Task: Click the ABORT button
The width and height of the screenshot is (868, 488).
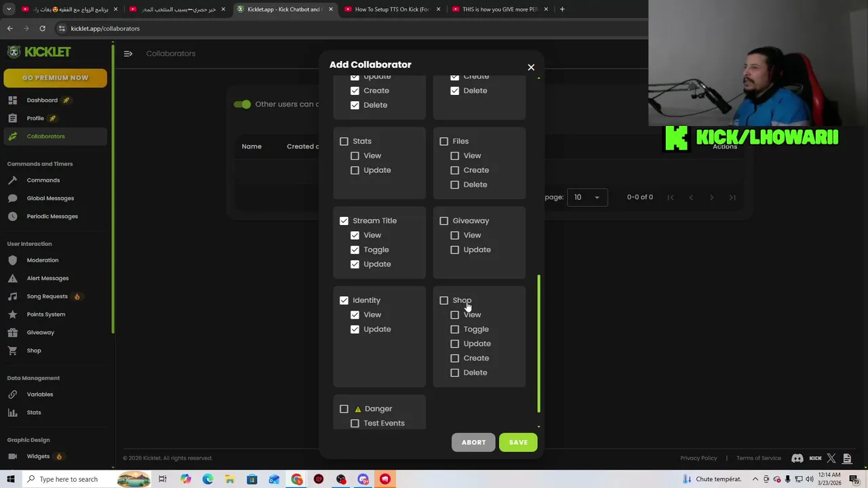Action: pyautogui.click(x=473, y=443)
